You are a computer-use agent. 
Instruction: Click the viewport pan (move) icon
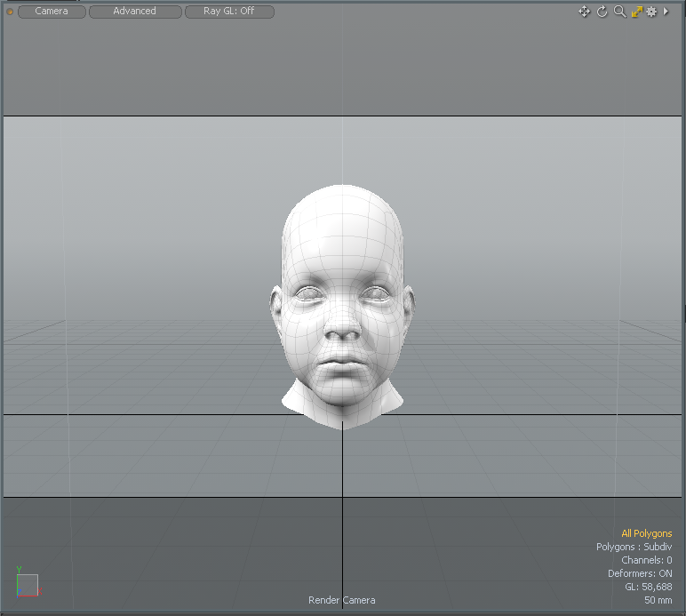point(584,12)
